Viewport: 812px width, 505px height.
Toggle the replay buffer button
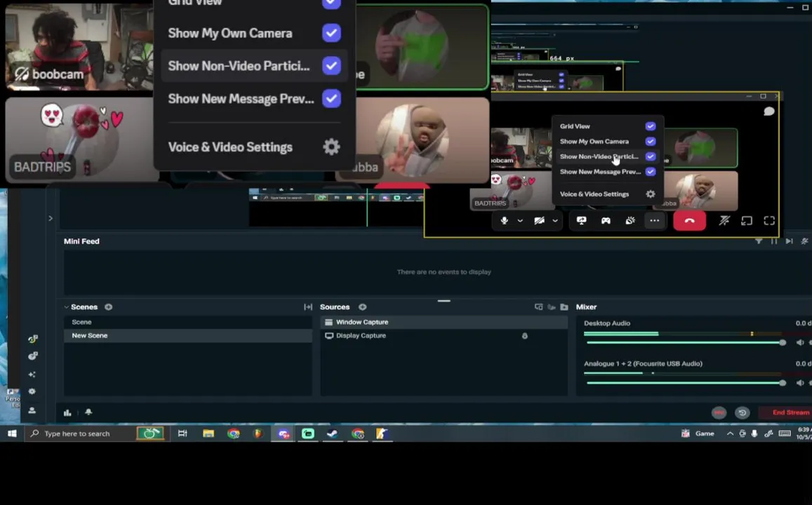[x=742, y=412]
